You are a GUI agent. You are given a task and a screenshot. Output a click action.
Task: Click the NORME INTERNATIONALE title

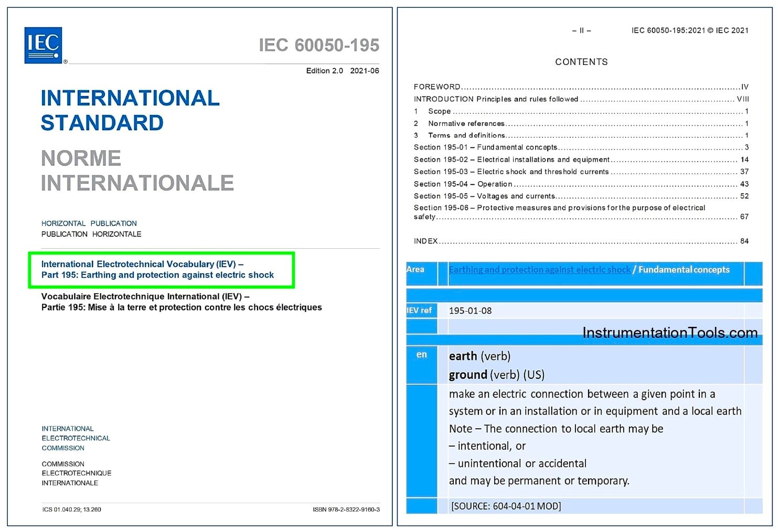[x=137, y=171]
